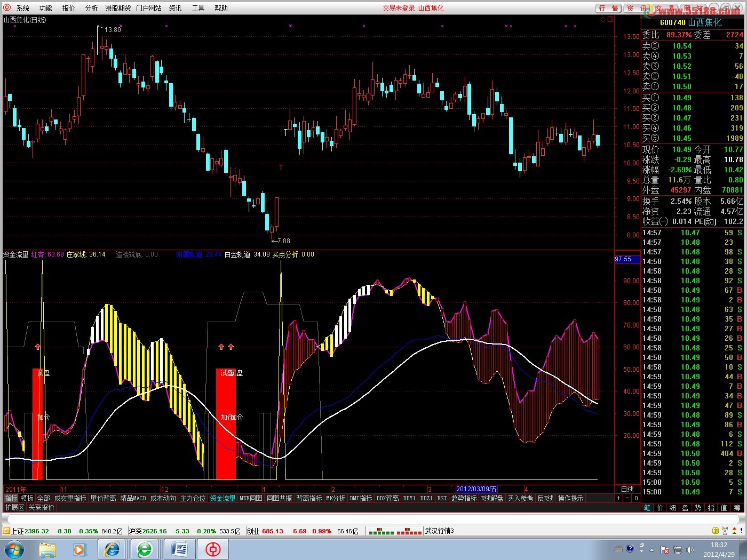Image resolution: width=747 pixels, height=560 pixels.
Task: Open the 工具 menu
Action: pos(198,8)
